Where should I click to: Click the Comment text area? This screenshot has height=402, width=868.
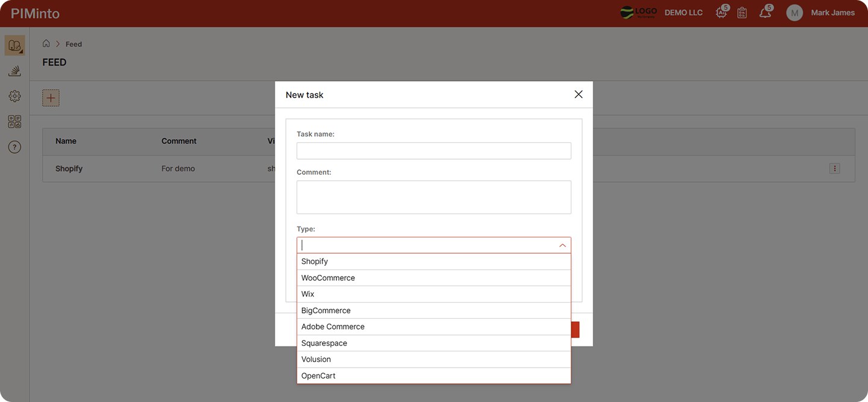click(433, 197)
